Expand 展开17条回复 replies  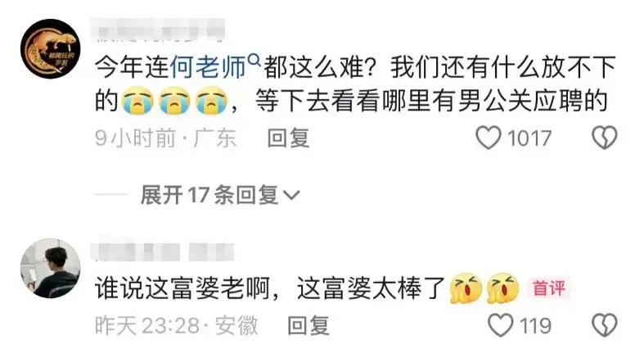click(x=220, y=194)
